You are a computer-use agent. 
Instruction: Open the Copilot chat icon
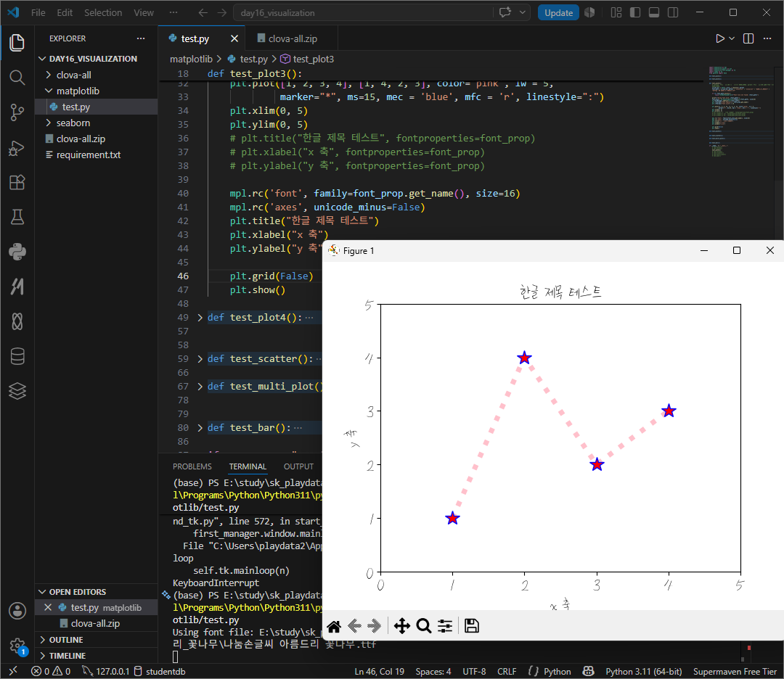pos(505,12)
